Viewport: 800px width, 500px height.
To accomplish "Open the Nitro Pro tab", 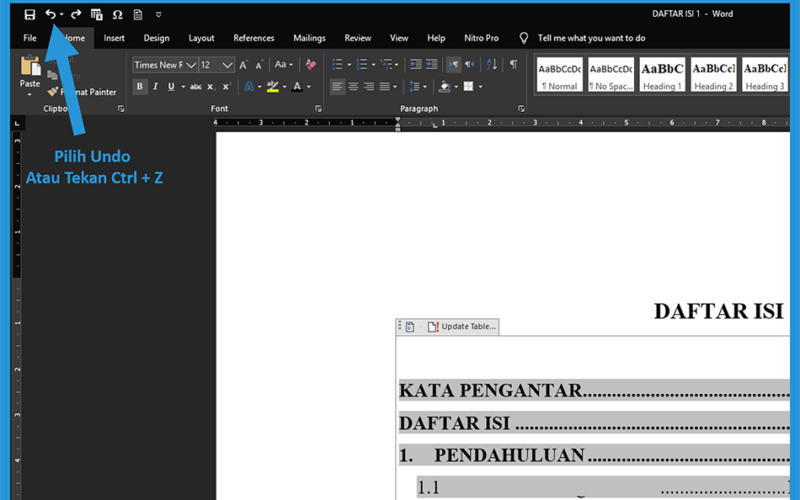I will [x=481, y=38].
